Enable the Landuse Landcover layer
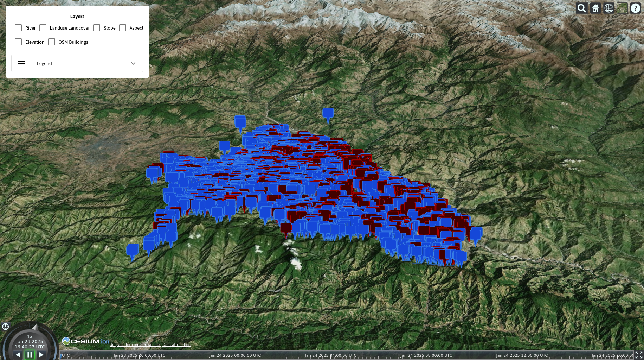This screenshot has height=360, width=644. tap(43, 28)
